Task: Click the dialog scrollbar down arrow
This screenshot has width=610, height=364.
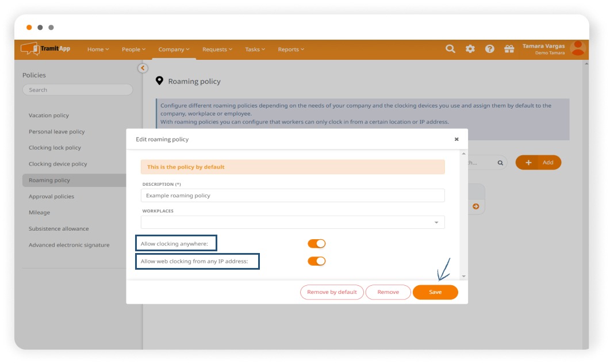Action: click(463, 277)
